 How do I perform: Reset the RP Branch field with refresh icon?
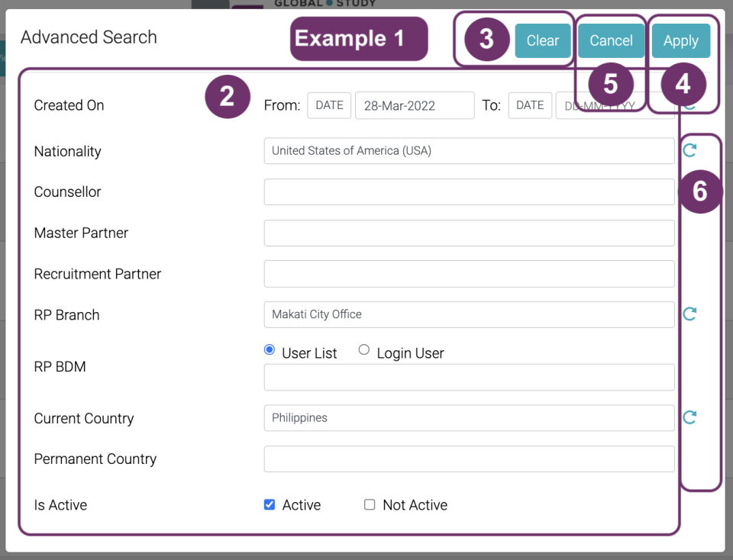click(x=689, y=314)
